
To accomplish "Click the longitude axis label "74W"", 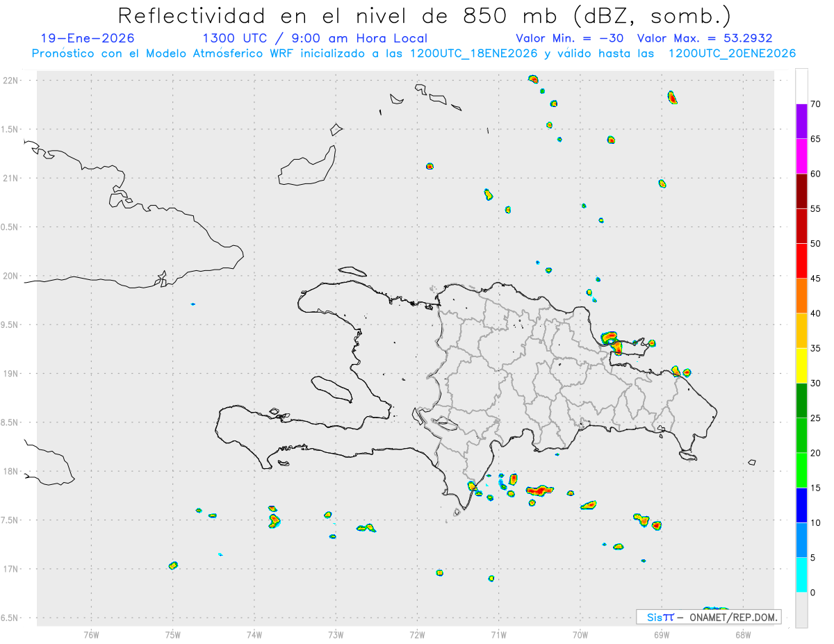I will tap(254, 634).
